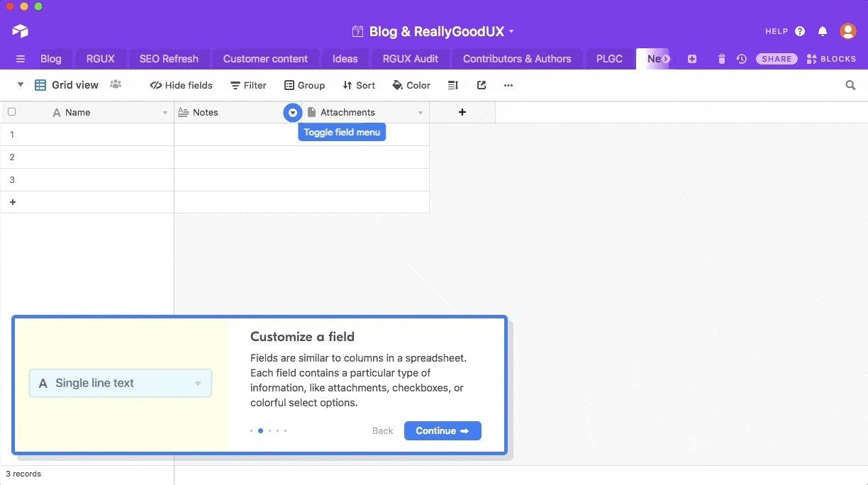Click the trash icon to view deleted items

tap(721, 59)
